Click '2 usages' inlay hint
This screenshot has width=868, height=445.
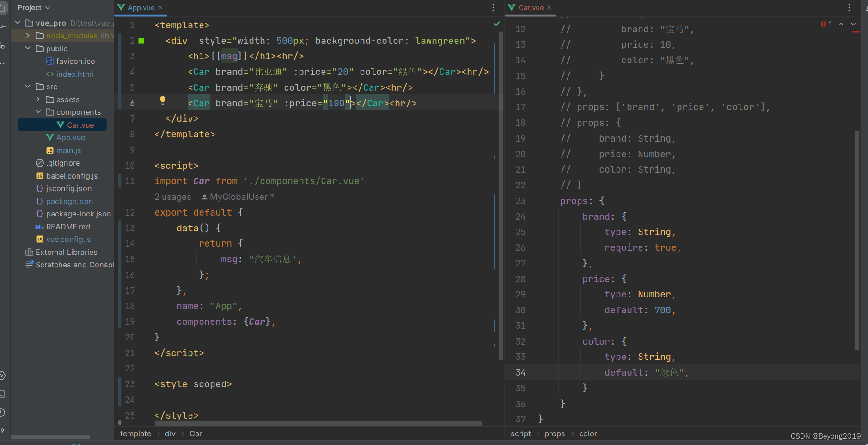coord(173,197)
